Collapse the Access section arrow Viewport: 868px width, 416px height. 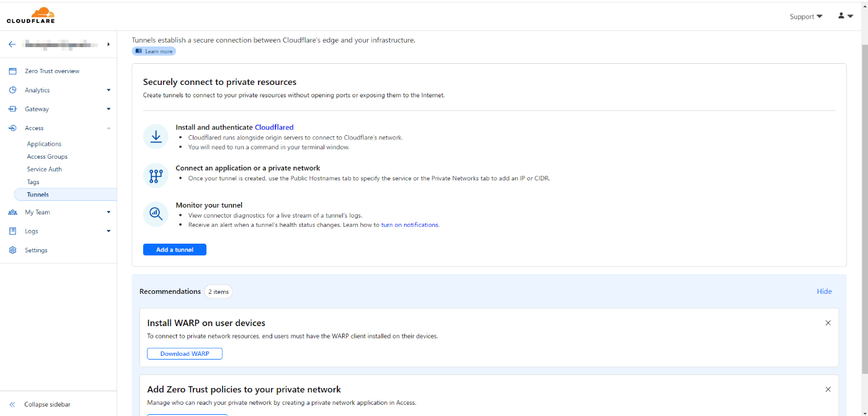coord(108,128)
